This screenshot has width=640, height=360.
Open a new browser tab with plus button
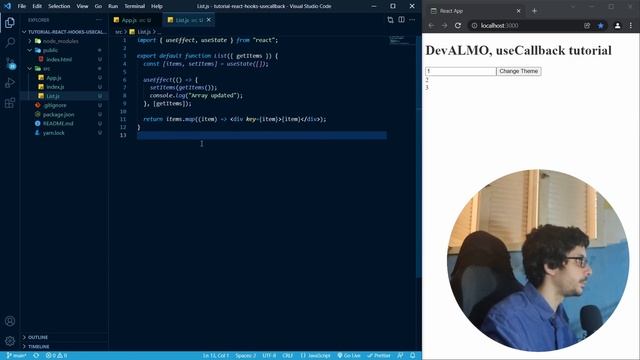pyautogui.click(x=534, y=11)
